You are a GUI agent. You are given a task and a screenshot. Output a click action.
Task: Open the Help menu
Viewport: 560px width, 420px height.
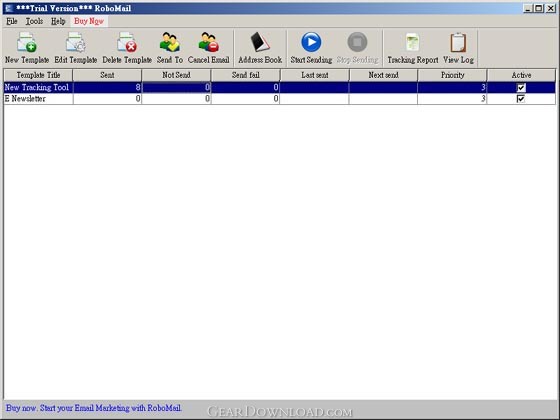tap(58, 21)
